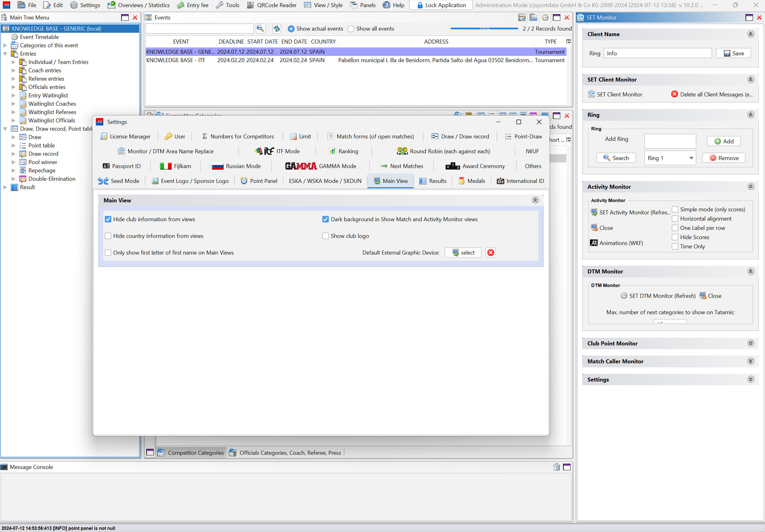Enable Simple mode (only scores) checkbox
Viewport: 765px width, 532px height.
click(x=675, y=209)
